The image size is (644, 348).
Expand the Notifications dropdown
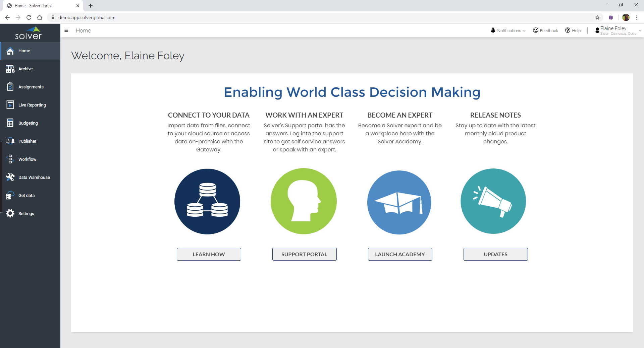click(508, 30)
